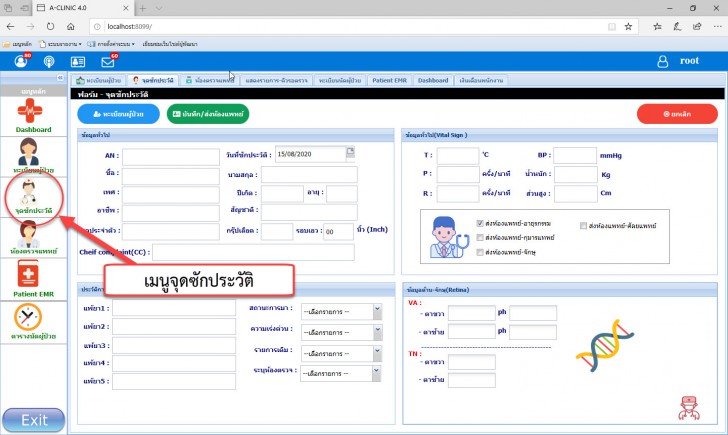Check ส่งห้องแพทย์-กุมารแพทย์ checkbox
728x435 pixels.
coord(480,237)
